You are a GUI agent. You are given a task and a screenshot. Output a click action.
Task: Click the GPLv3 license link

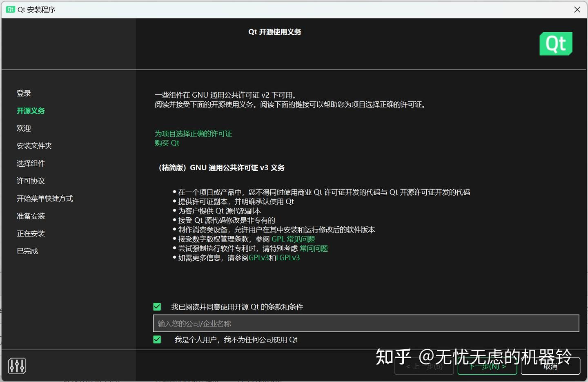(258, 257)
